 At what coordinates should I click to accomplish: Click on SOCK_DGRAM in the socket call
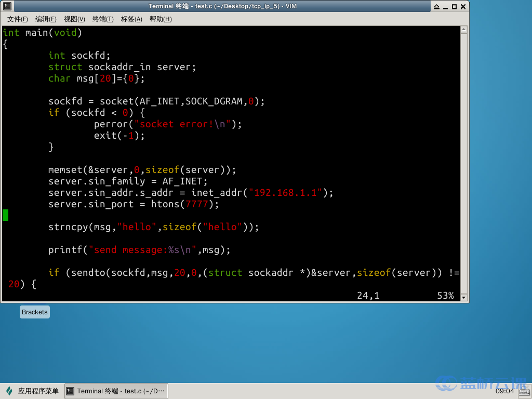click(x=214, y=101)
